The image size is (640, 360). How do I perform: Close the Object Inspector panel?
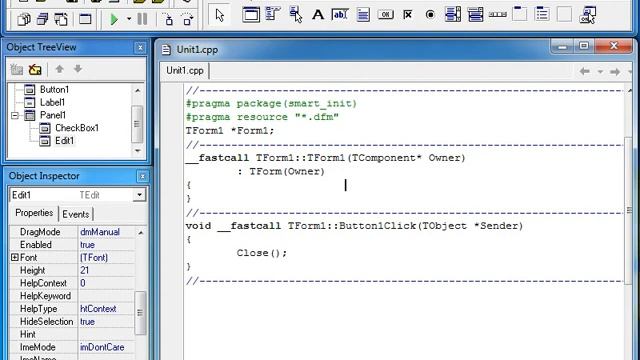[142, 176]
